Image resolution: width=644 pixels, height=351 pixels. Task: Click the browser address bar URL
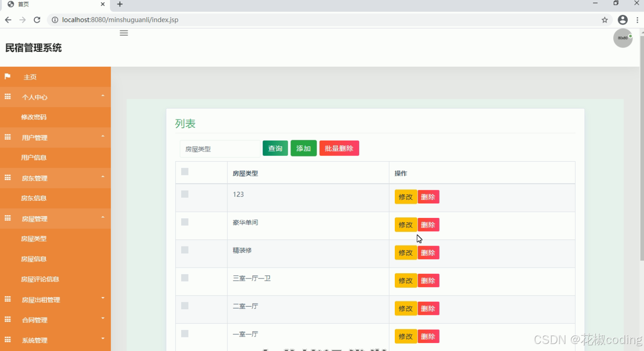(120, 20)
